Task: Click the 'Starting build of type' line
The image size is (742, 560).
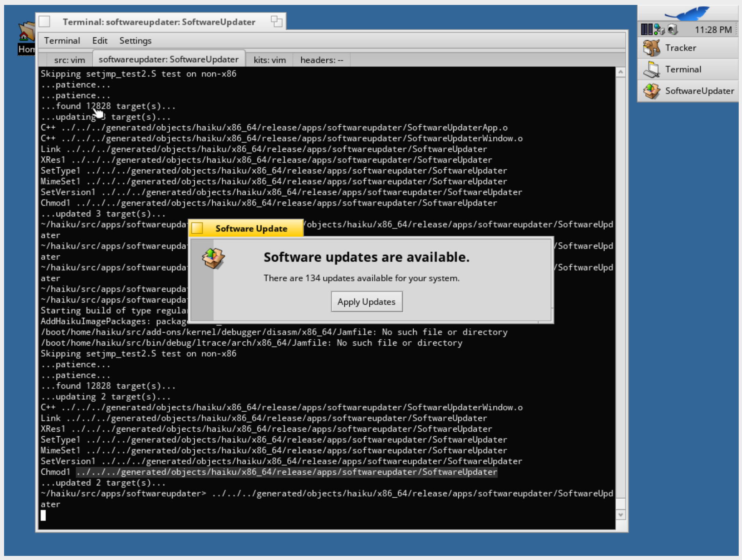Action: click(x=114, y=311)
